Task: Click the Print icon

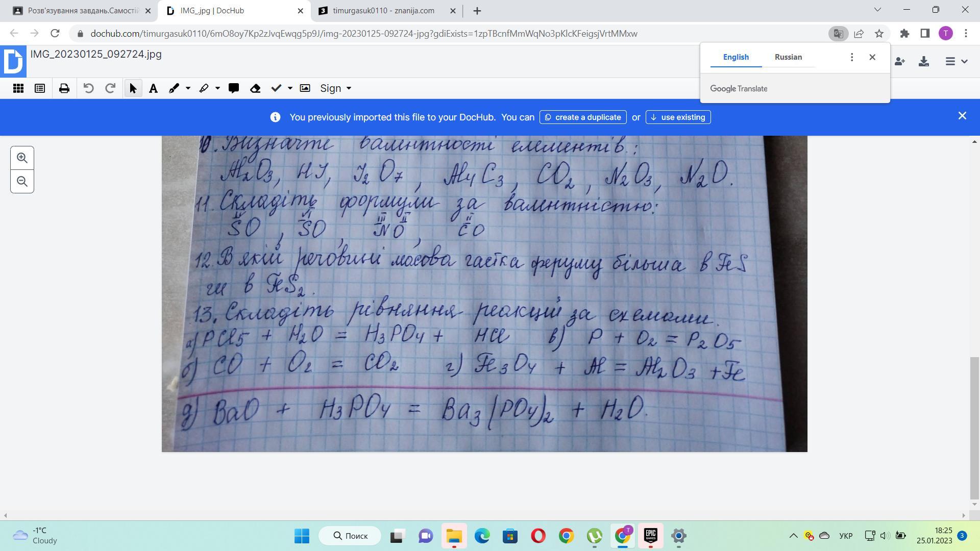Action: pyautogui.click(x=64, y=88)
